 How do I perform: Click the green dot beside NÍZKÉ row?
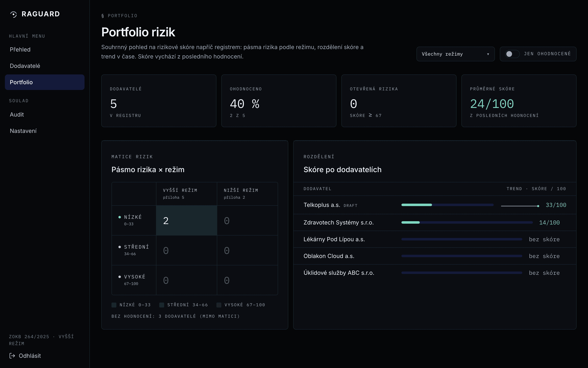(120, 217)
